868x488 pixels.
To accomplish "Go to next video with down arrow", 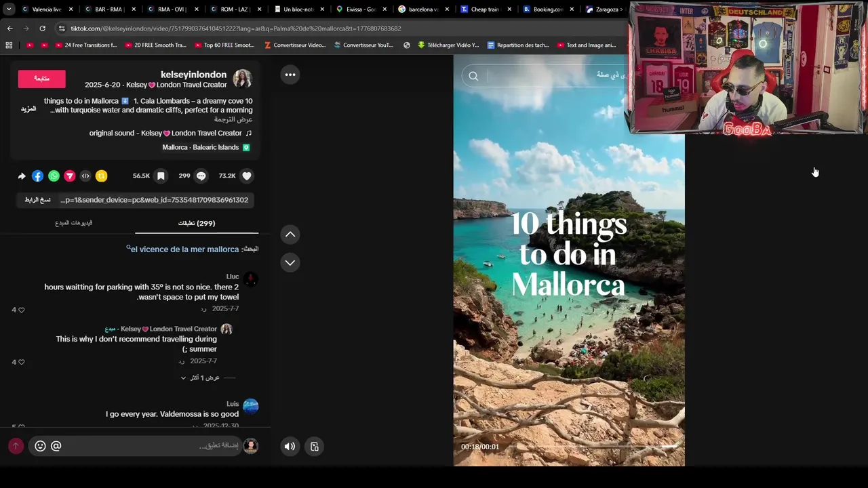I will pos(290,262).
